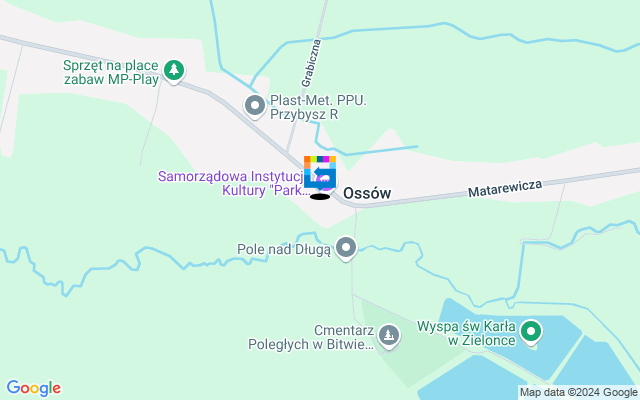Open the Sprzęt na place zabaw MP-Play label
The image size is (640, 400).
[x=111, y=72]
